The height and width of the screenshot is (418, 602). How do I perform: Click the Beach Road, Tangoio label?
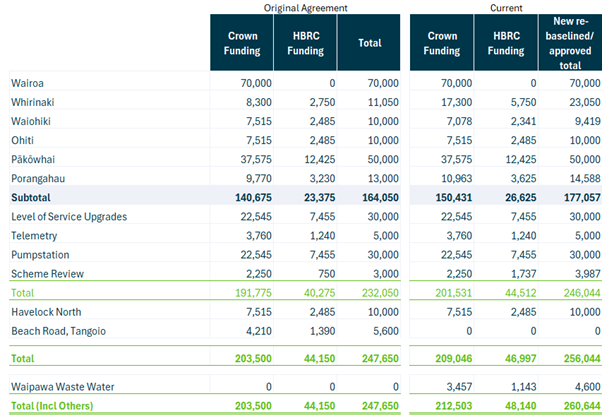point(60,329)
